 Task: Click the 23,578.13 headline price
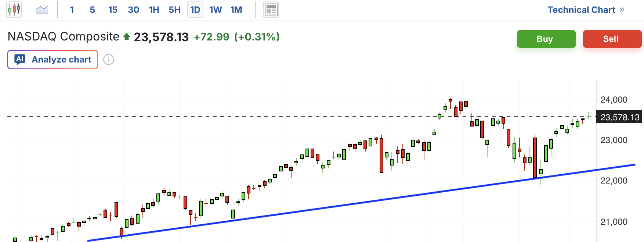point(161,37)
